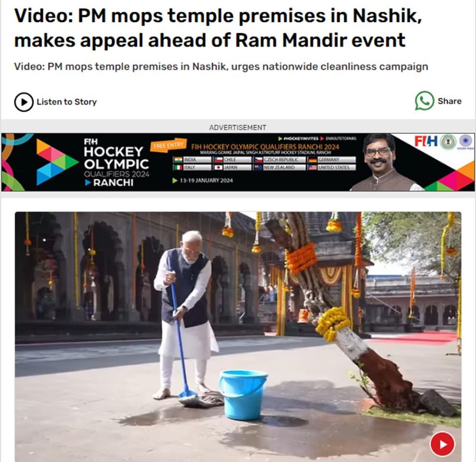476x462 pixels.
Task: Click the article headline about Nashik temple
Action: click(x=218, y=28)
